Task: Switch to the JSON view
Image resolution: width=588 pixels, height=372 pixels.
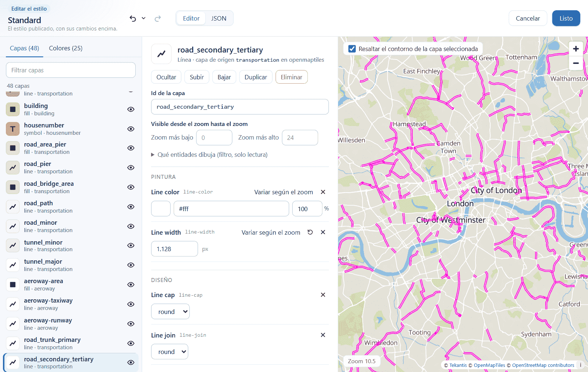Action: [x=219, y=18]
